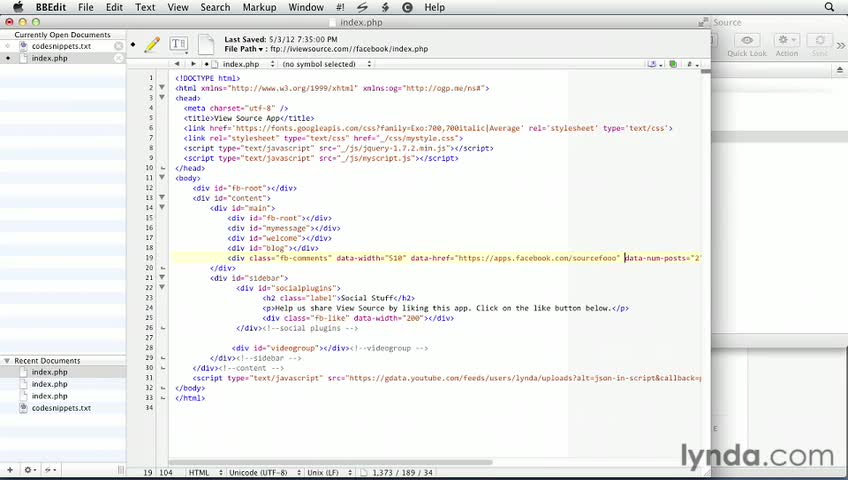Change the Unix (LF) line endings popup

[329, 472]
